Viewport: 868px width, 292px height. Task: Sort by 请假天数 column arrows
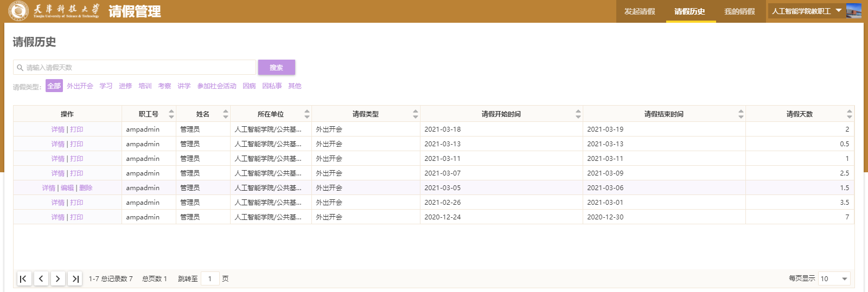pyautogui.click(x=849, y=114)
